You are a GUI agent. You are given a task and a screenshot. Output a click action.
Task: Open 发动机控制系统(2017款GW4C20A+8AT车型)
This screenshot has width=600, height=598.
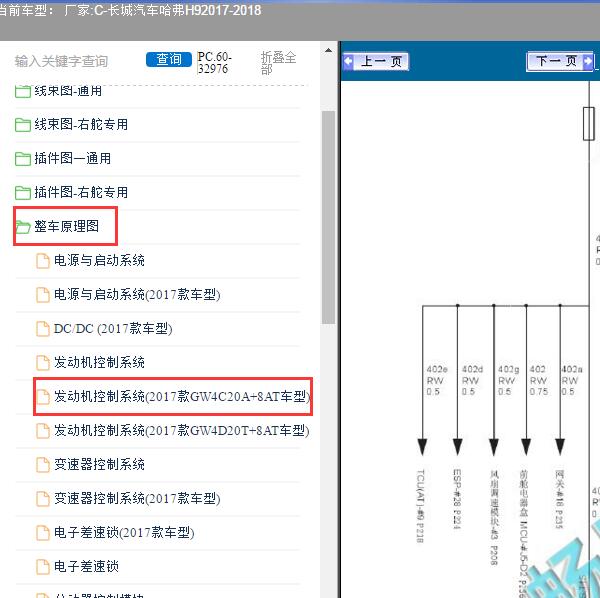182,396
